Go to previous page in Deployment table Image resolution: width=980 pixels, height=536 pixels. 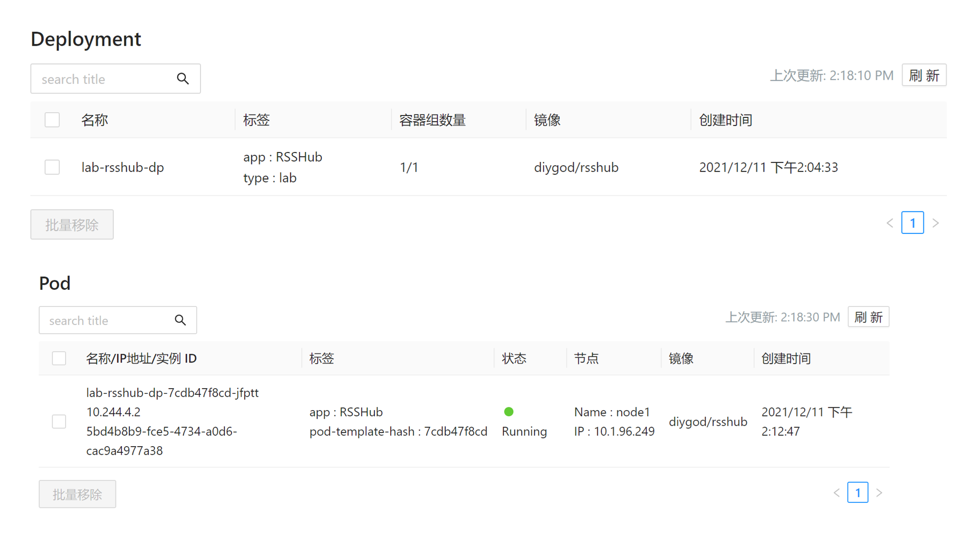pos(890,223)
